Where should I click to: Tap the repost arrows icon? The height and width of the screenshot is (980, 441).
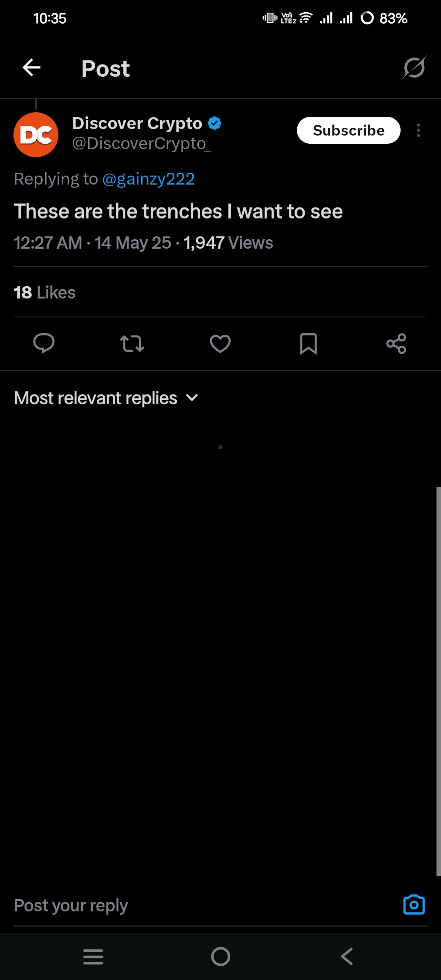click(132, 343)
